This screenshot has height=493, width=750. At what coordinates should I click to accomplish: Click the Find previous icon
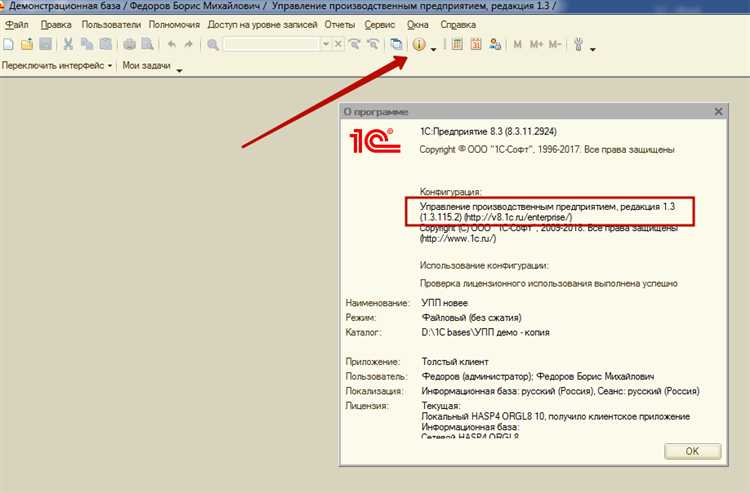tap(373, 44)
